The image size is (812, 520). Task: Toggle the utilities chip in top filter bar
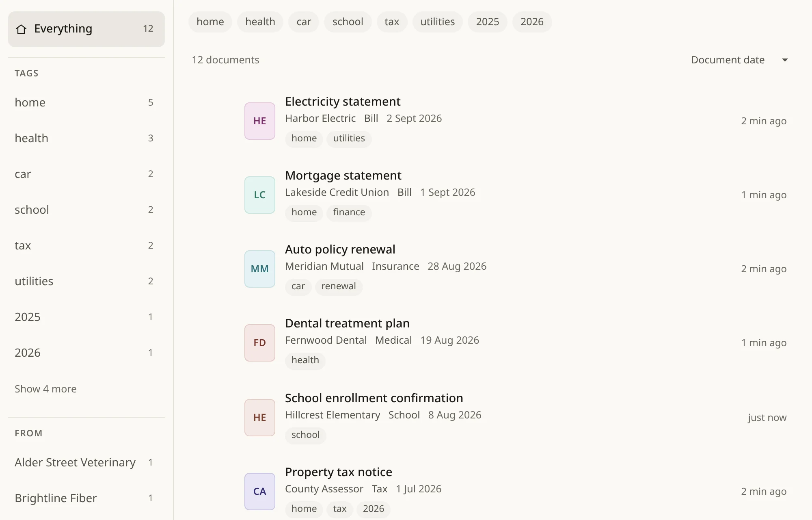point(438,22)
